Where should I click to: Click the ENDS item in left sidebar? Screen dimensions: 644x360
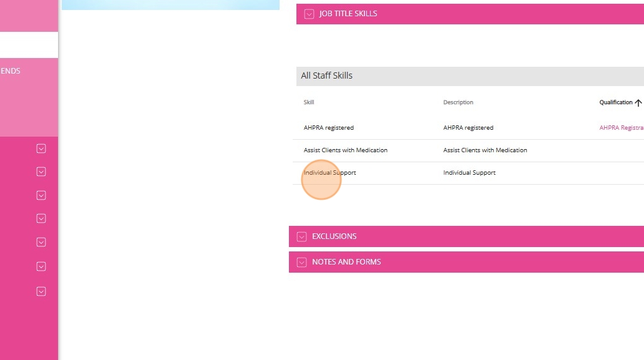click(x=10, y=71)
